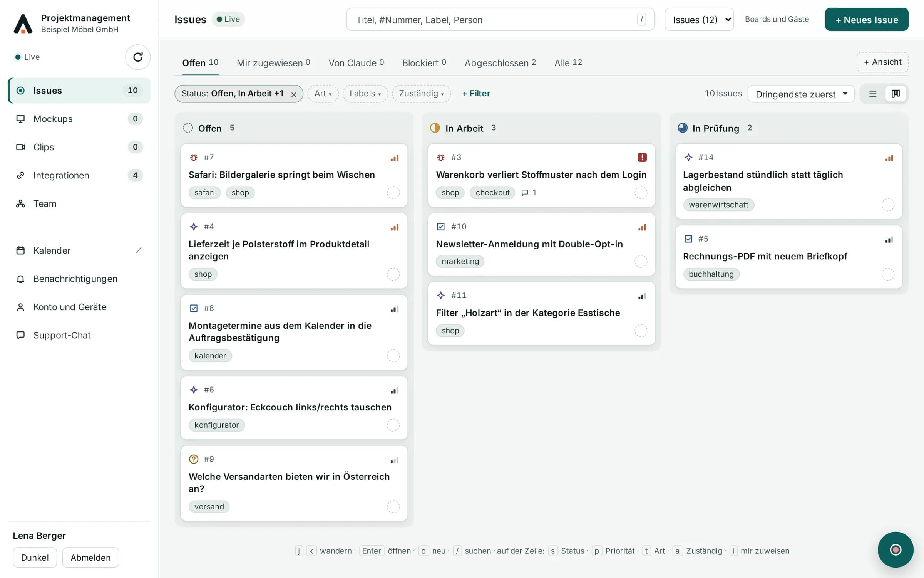Open the Zuständig filter dropdown

421,94
